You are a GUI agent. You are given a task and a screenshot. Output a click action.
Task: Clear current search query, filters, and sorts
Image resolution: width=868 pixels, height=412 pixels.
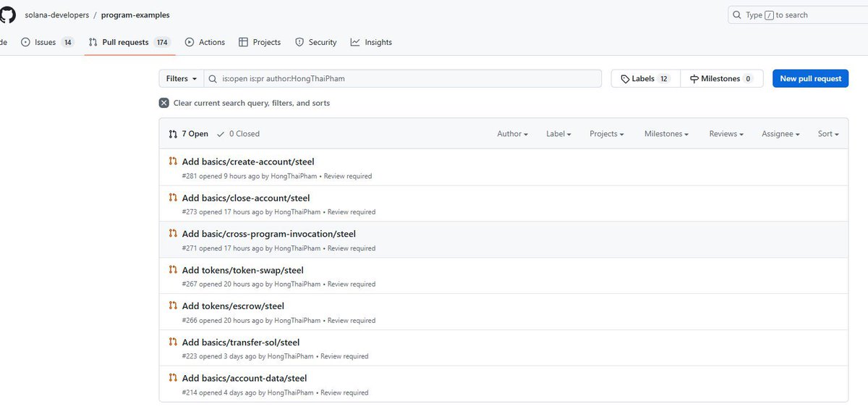tap(244, 103)
